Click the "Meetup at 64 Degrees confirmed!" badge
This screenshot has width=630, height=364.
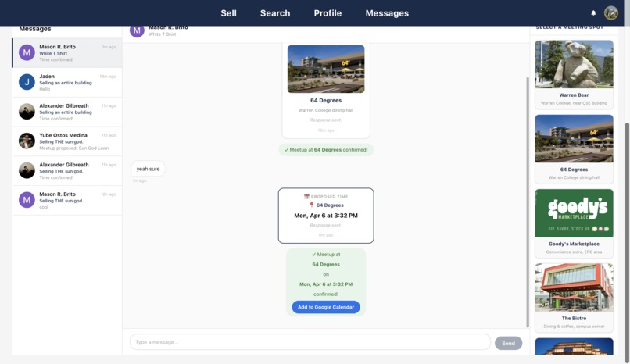[326, 150]
